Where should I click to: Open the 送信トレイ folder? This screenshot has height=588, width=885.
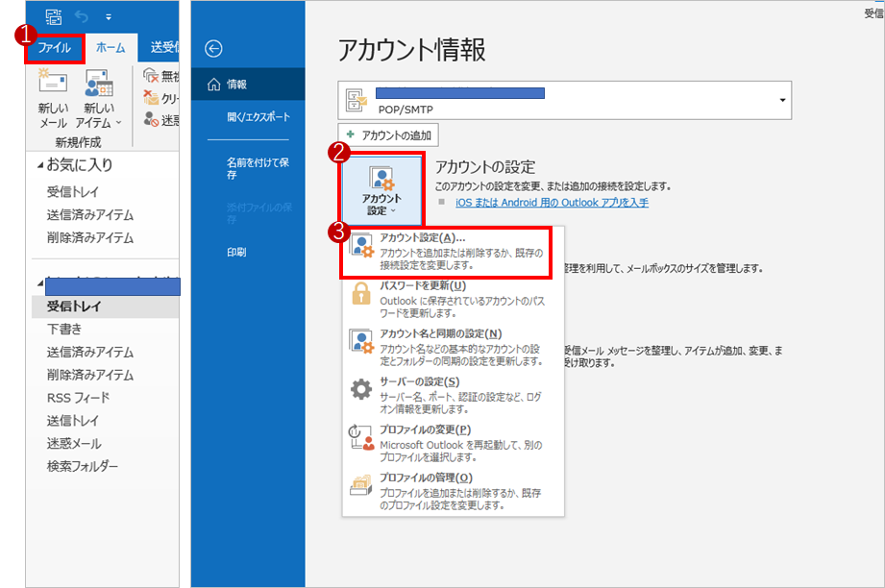point(73,421)
